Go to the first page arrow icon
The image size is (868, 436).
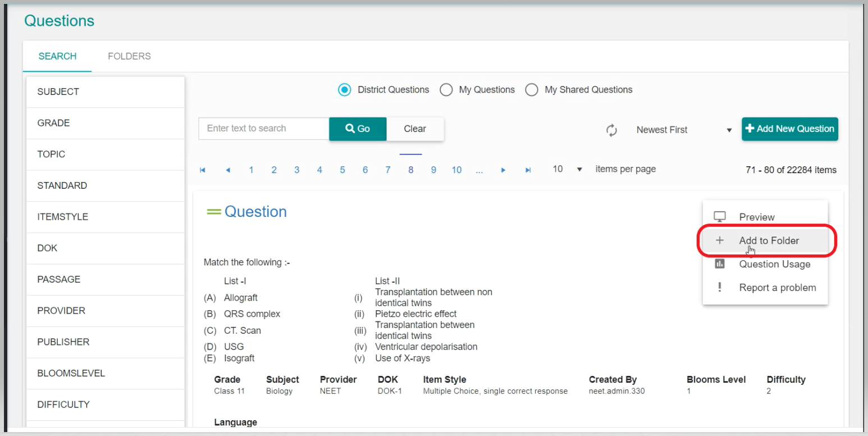coord(203,170)
